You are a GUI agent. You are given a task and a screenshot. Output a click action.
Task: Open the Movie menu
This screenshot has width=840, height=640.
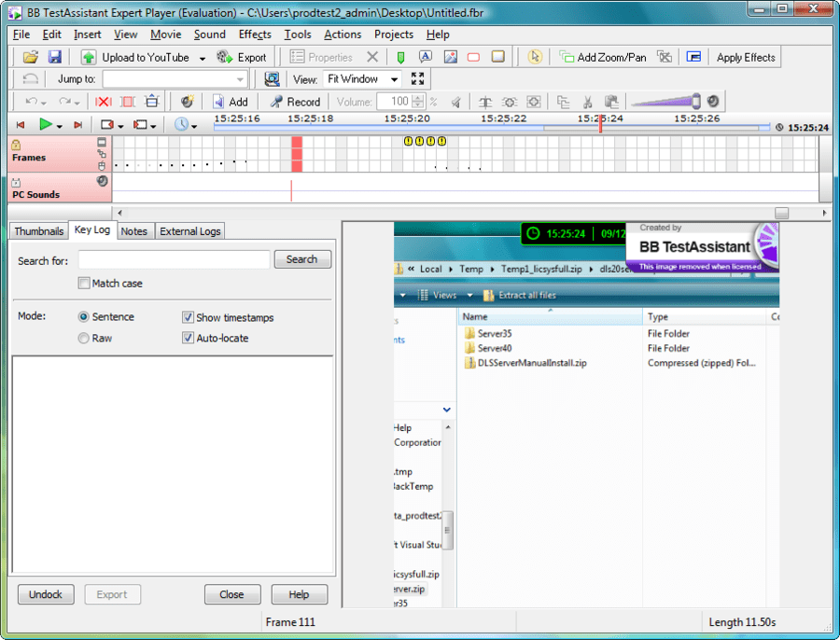[165, 35]
